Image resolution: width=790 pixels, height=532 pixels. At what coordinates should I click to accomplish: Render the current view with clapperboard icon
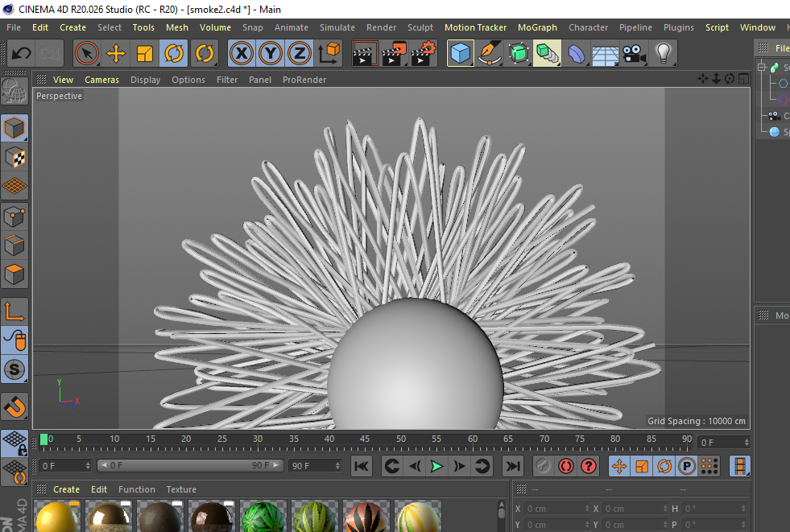(x=365, y=53)
